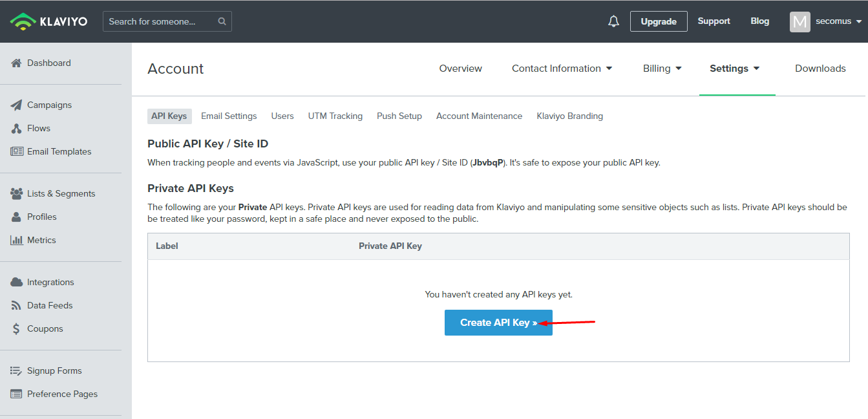Click the Lists & Segments people icon
Viewport: 868px width, 419px height.
coord(17,193)
